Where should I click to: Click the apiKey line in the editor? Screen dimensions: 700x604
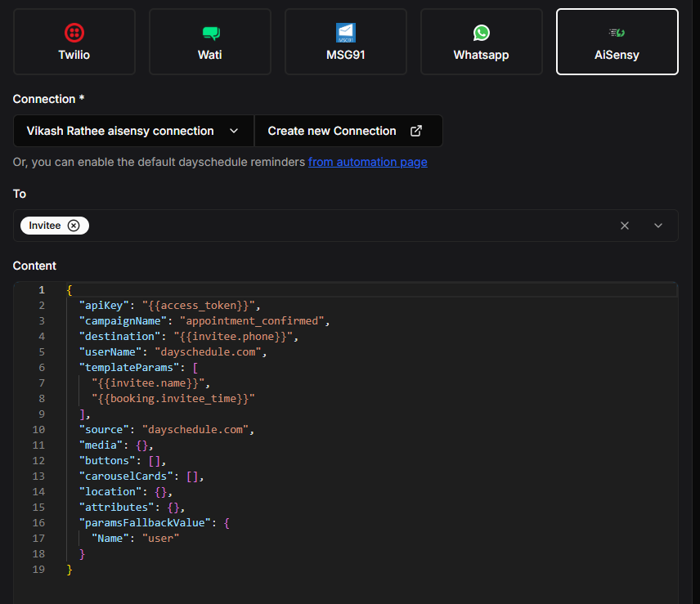click(x=169, y=306)
